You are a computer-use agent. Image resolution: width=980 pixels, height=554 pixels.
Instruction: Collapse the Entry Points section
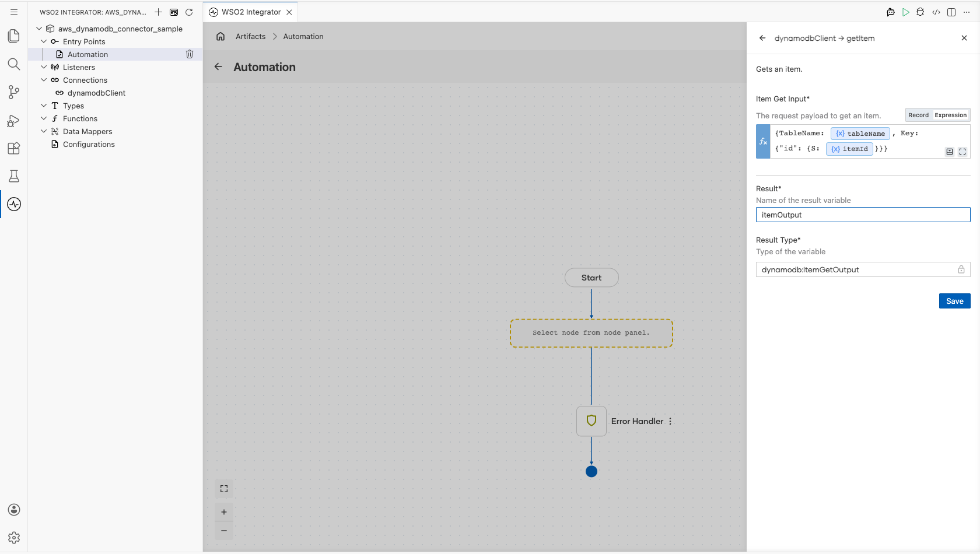pos(44,41)
